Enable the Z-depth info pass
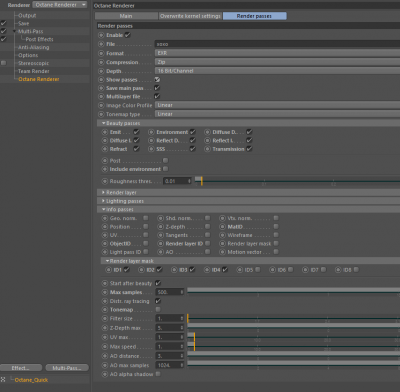Viewport: 400px width, 392px height. point(207,226)
